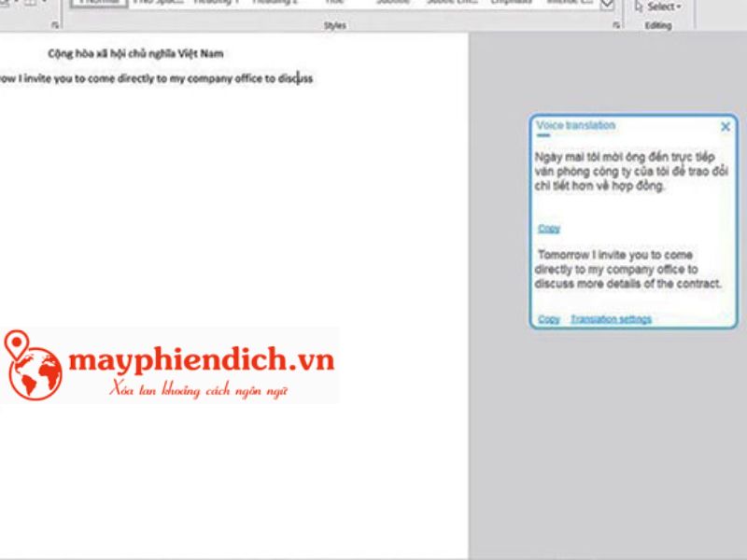Apply the Heading 1 style
The image size is (747, 560).
point(217,3)
